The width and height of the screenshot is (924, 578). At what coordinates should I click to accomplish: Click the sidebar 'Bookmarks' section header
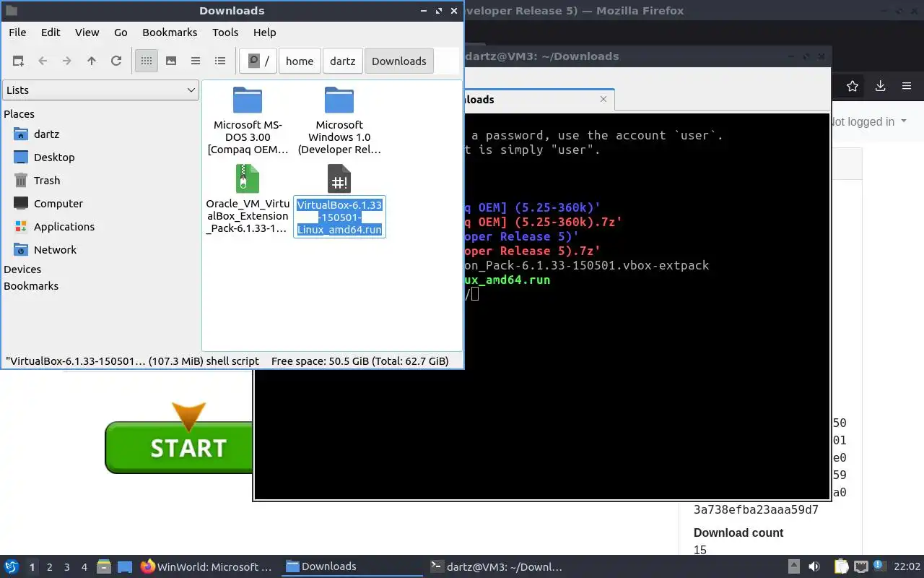point(31,286)
